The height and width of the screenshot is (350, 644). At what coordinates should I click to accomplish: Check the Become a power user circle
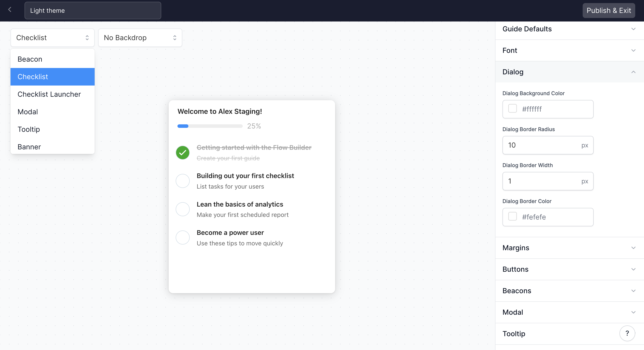[183, 237]
